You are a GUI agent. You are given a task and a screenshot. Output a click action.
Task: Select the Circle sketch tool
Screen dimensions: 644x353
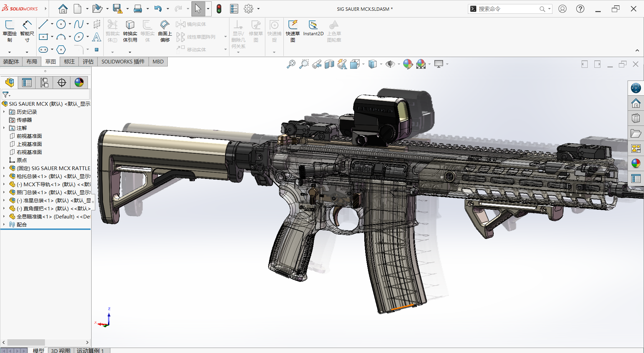pyautogui.click(x=61, y=24)
